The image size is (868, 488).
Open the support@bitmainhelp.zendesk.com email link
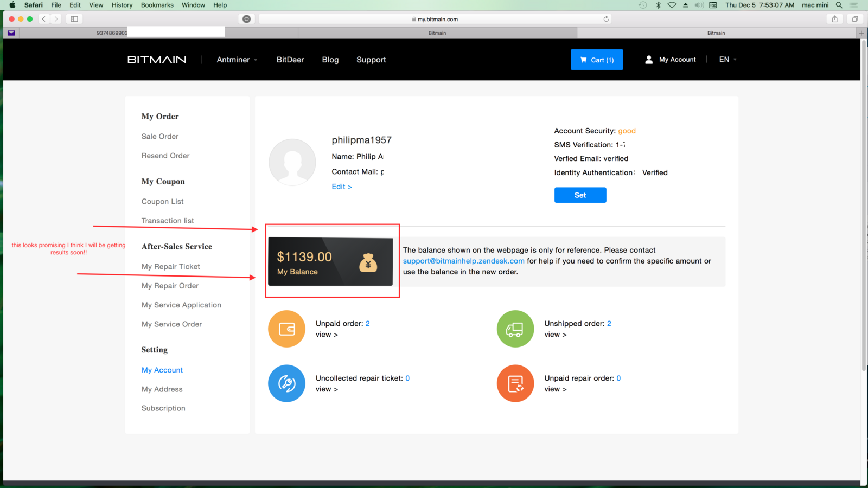click(x=463, y=261)
